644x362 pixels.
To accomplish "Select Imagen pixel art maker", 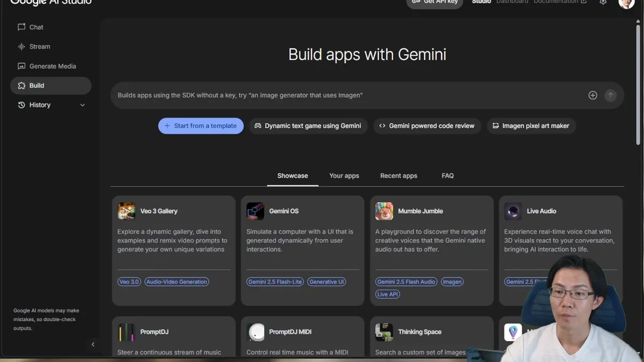I will 531,126.
